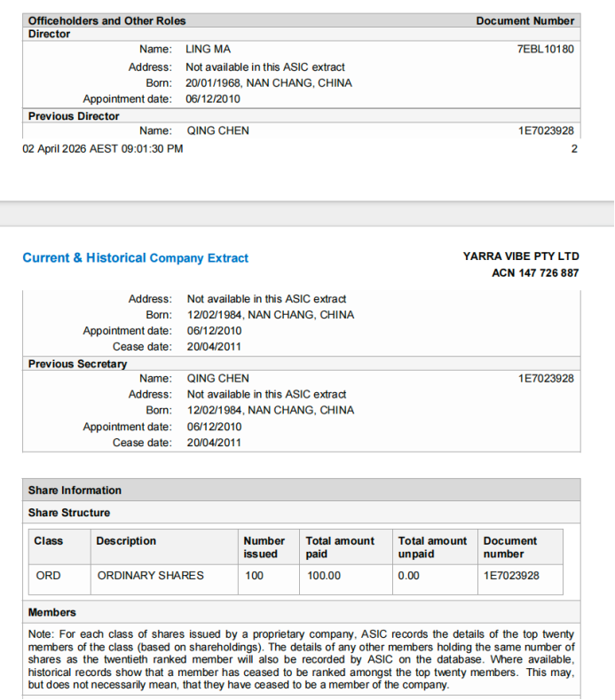Click the 0.00 unpaid amount cell
This screenshot has height=700, width=615.
pos(408,576)
